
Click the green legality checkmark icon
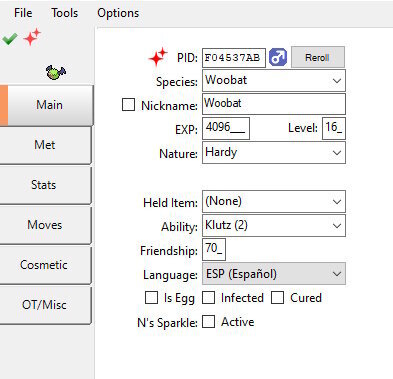(x=10, y=39)
